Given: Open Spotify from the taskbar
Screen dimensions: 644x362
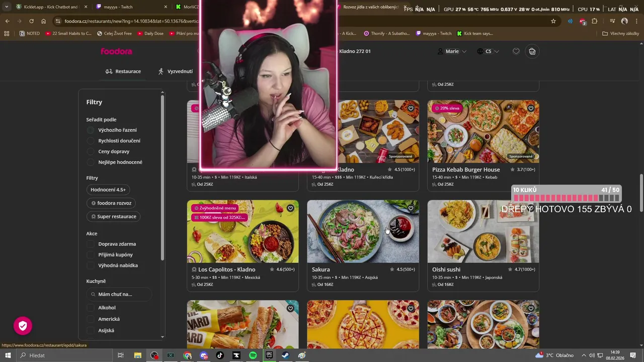Looking at the screenshot, I should coord(253,355).
